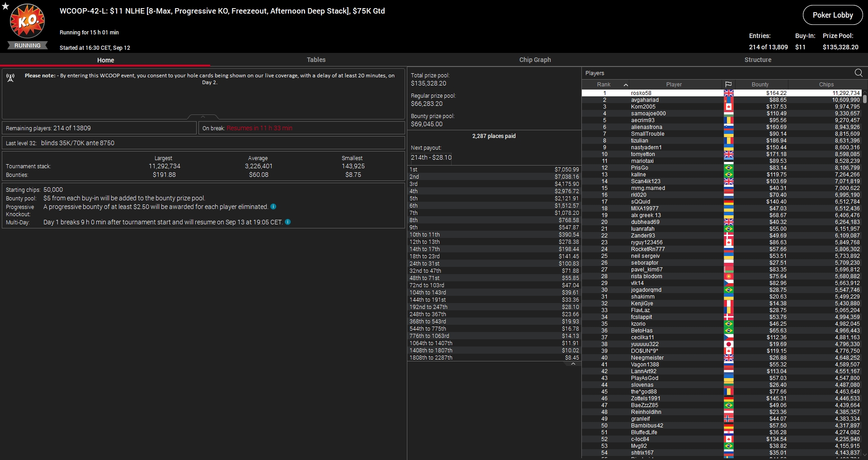Screen dimensions: 868x460
Task: Click flag beside jogadorqmd
Action: [728, 290]
